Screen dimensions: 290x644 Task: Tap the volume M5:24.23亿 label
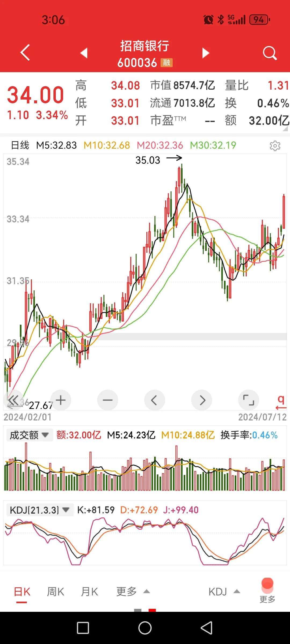coord(131,435)
